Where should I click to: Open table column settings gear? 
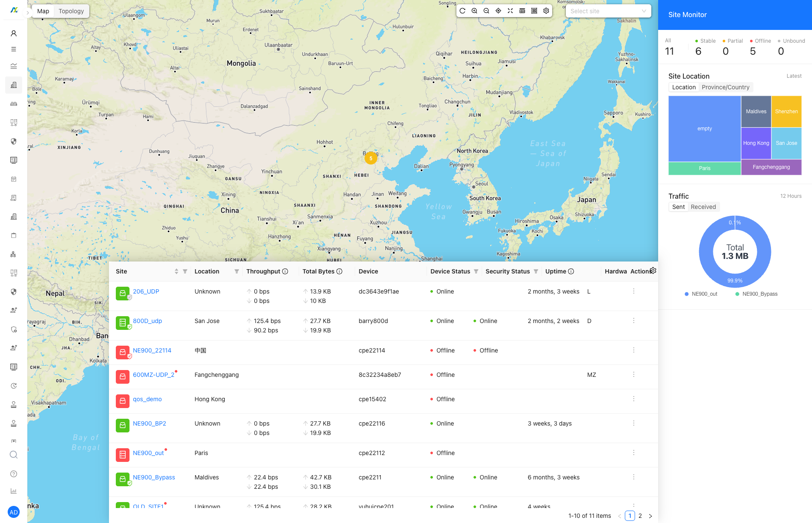[653, 270]
